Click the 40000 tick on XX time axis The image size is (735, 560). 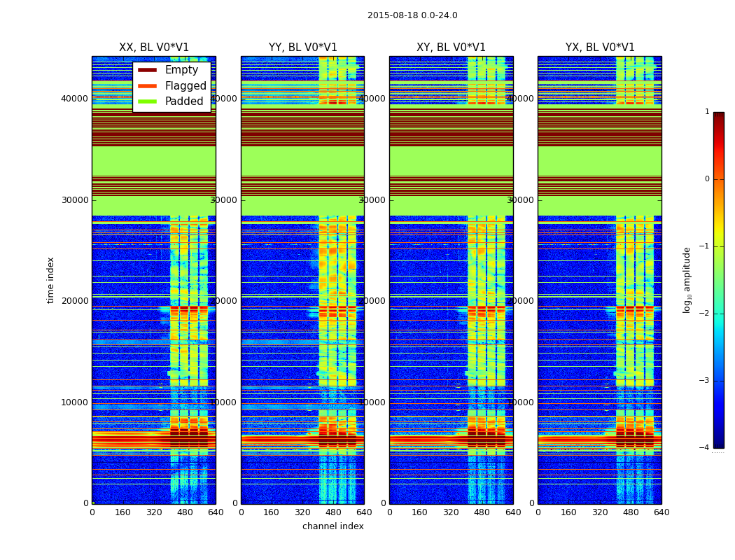click(74, 99)
